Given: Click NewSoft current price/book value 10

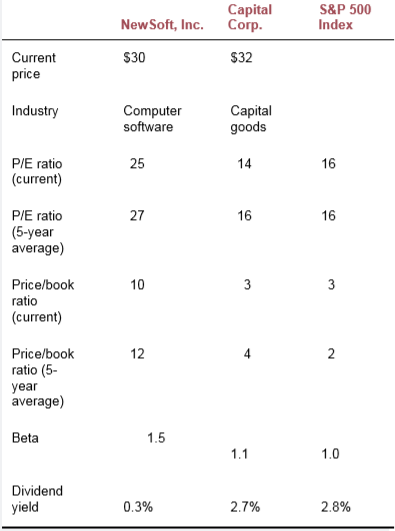Looking at the screenshot, I should 137,285.
